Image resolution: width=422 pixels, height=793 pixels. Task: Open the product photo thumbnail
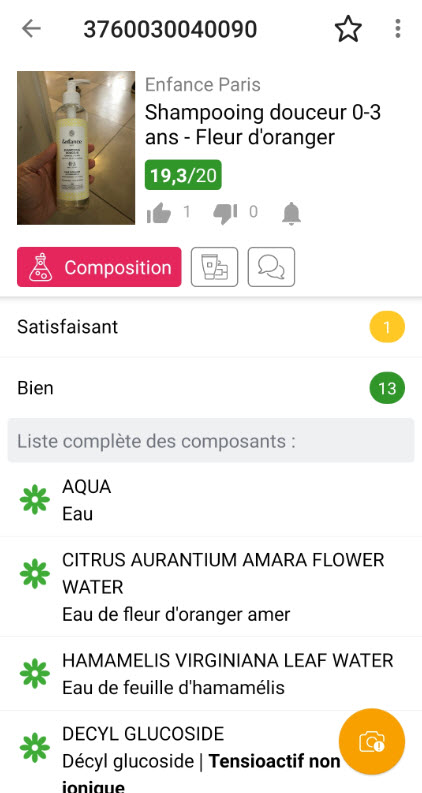pos(76,148)
